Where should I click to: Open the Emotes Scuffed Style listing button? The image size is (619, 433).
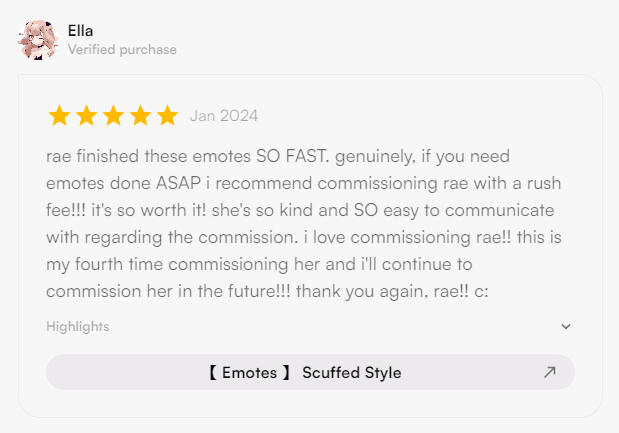coord(310,372)
